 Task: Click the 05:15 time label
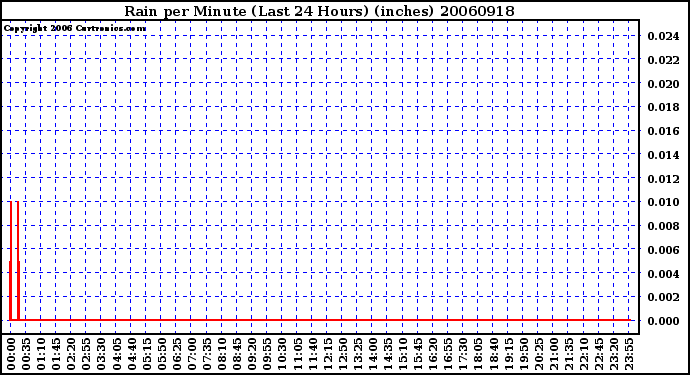point(147,354)
